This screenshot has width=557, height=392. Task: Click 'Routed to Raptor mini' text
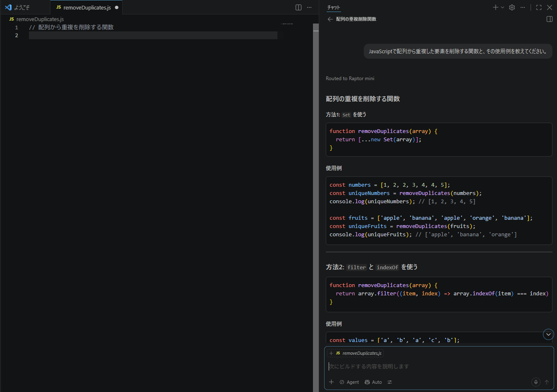pos(350,78)
